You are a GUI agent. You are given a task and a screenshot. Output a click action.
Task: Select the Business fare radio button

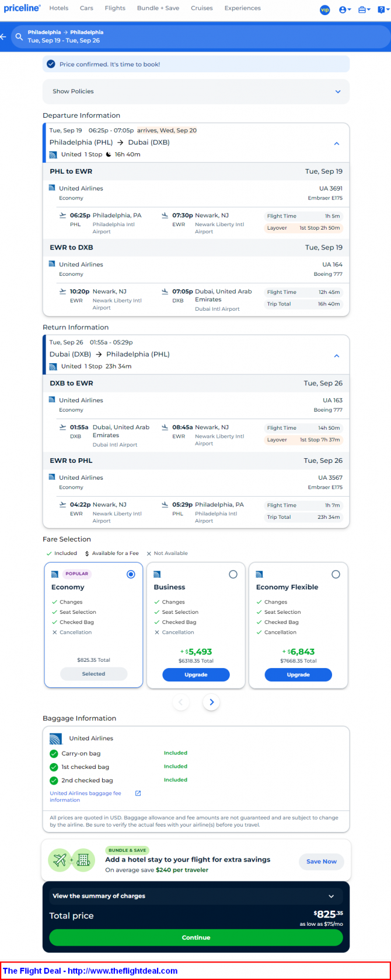coord(233,574)
